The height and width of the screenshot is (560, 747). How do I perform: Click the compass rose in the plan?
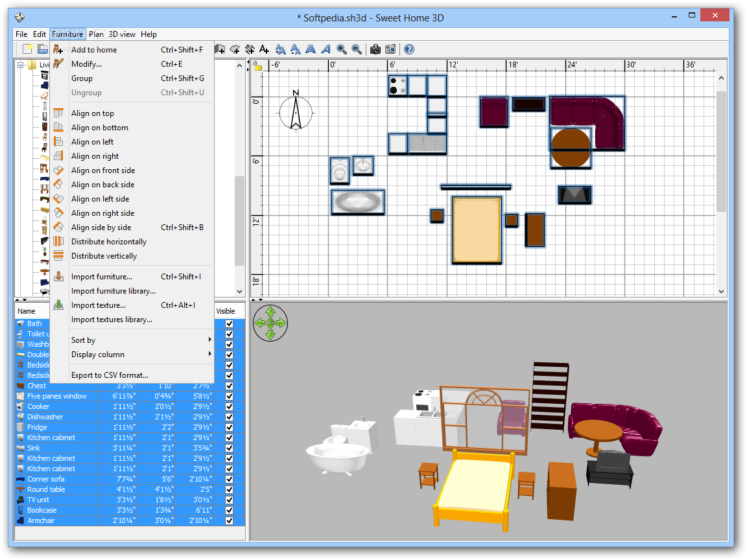click(x=296, y=111)
